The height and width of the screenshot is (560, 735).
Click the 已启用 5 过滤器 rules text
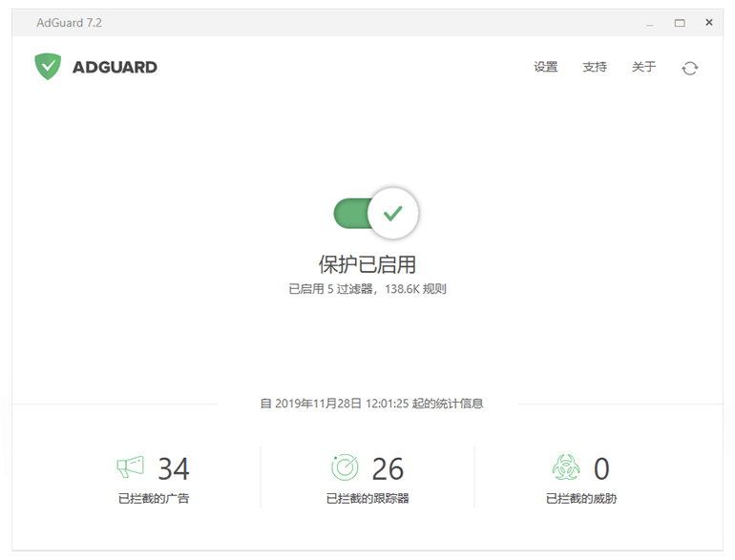point(367,288)
